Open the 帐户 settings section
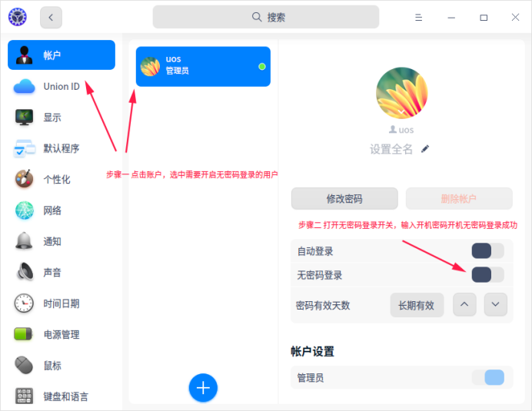The image size is (532, 411). 62,55
